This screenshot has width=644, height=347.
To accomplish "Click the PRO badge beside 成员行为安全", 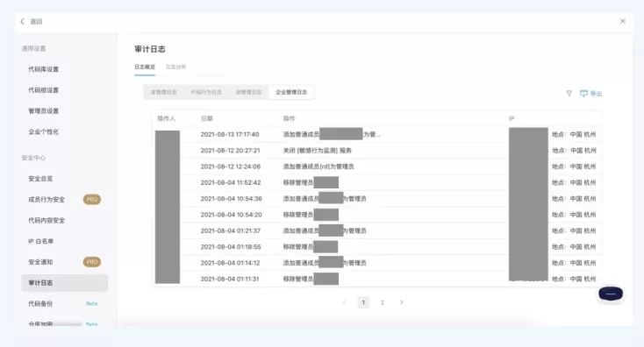I will coord(92,199).
